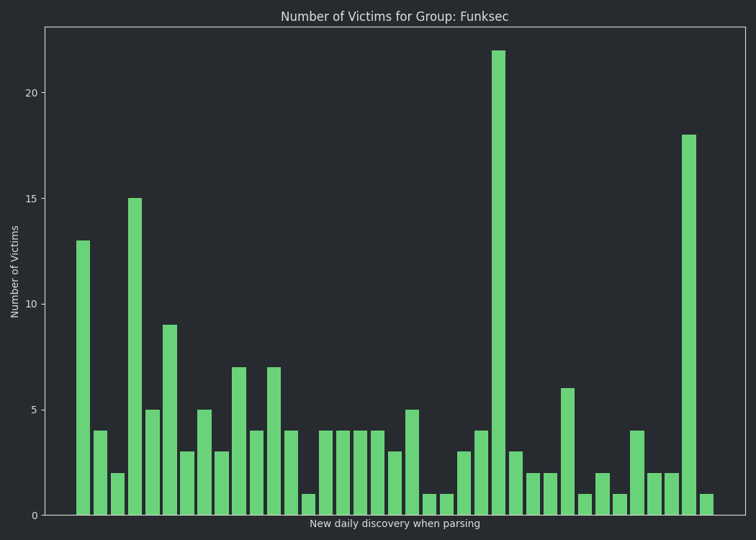Click the 'New daily discovery when parsing' label
Viewport: 756px width, 540px height.
pos(395,523)
